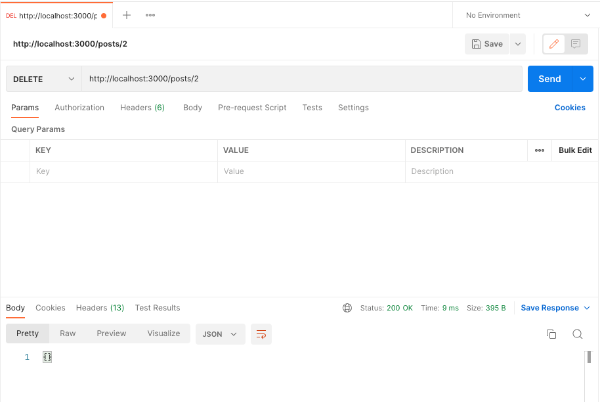Viewport: 600px width, 402px height.
Task: Select the Pretty view
Action: (x=27, y=334)
